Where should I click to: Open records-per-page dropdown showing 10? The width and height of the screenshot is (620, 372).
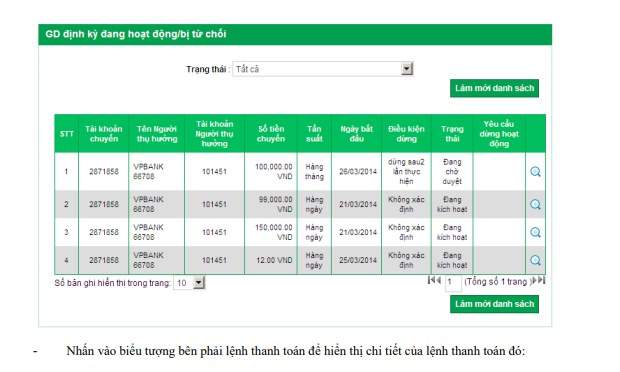click(x=189, y=283)
